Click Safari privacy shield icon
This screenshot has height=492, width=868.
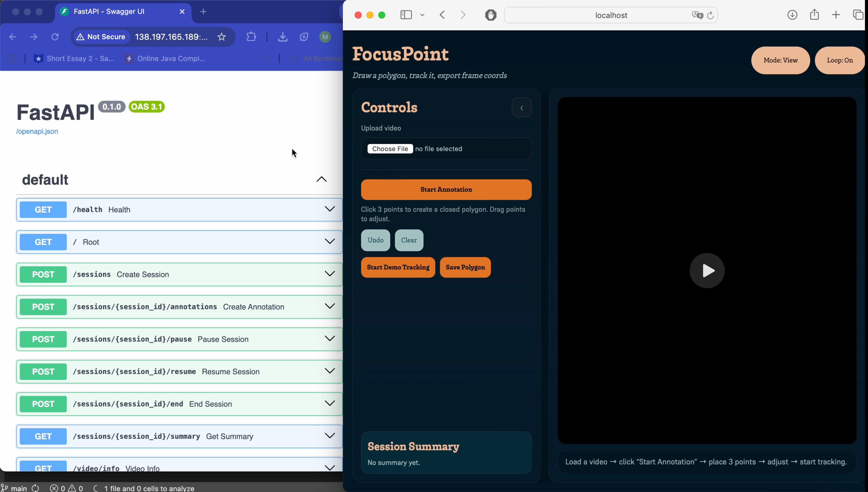click(x=490, y=15)
